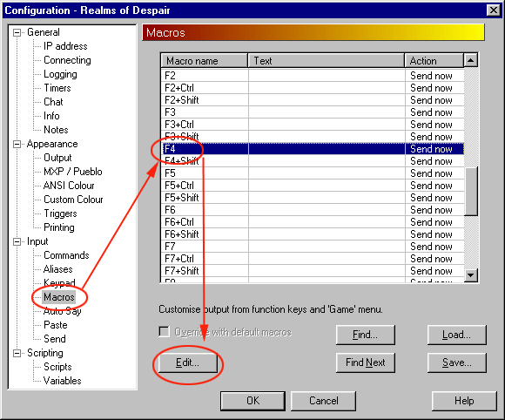
Task: Select Notes in the General section
Action: 56,130
